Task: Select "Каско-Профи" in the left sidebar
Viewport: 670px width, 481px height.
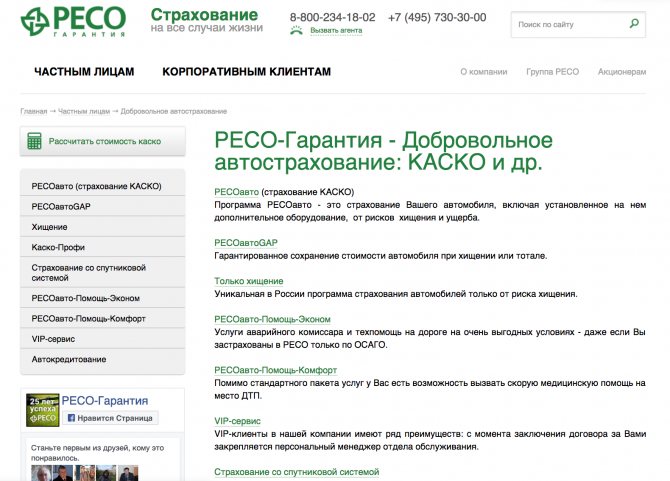Action: pos(58,247)
